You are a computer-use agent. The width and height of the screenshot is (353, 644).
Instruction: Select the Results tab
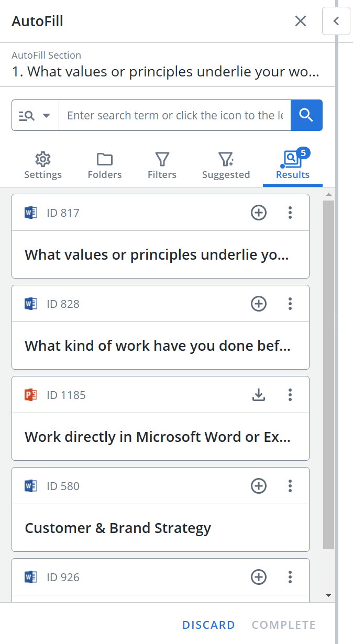293,166
